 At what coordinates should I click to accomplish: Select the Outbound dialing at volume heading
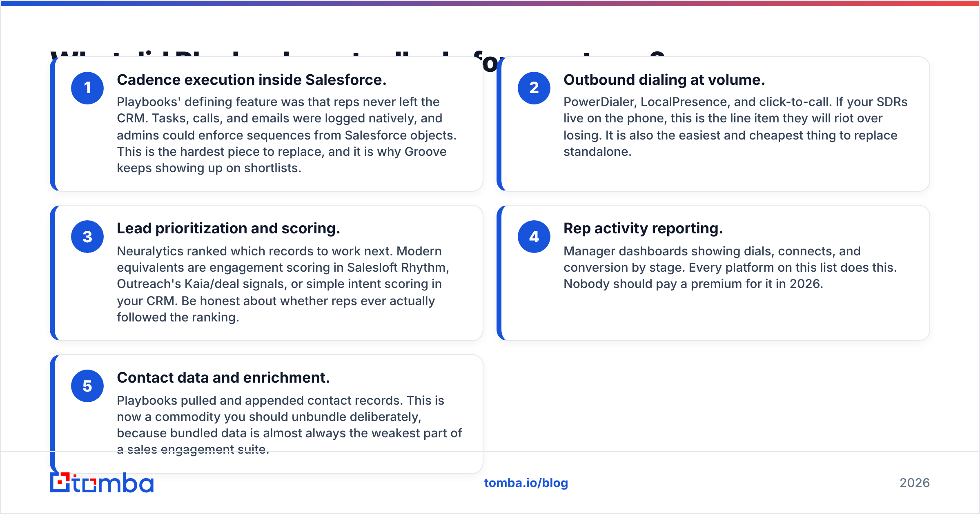(x=664, y=80)
